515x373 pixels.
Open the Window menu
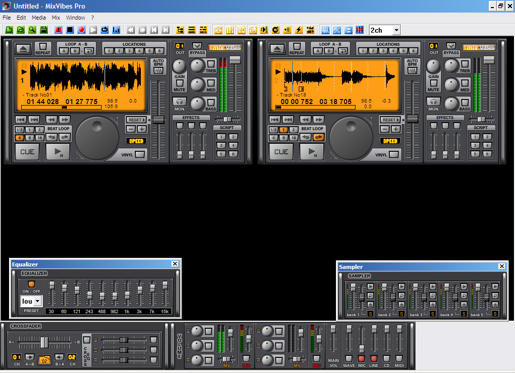75,18
